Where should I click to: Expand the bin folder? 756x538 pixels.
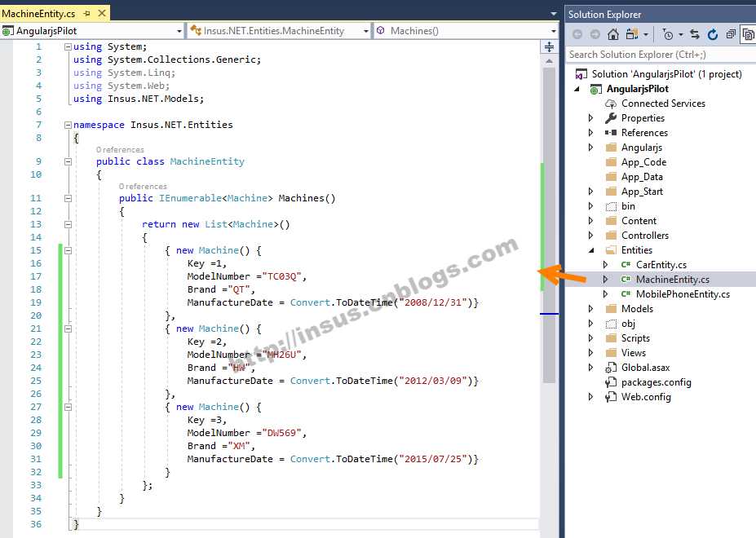coord(591,206)
